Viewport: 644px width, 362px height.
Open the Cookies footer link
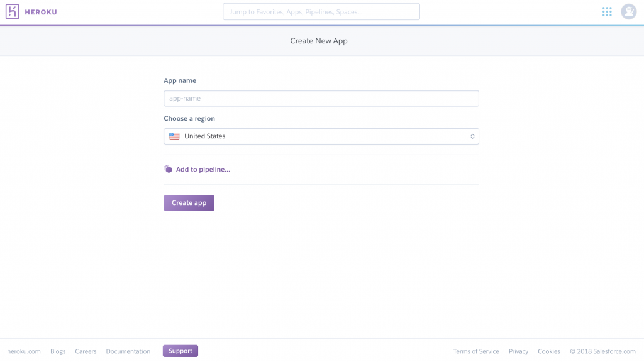[549, 351]
